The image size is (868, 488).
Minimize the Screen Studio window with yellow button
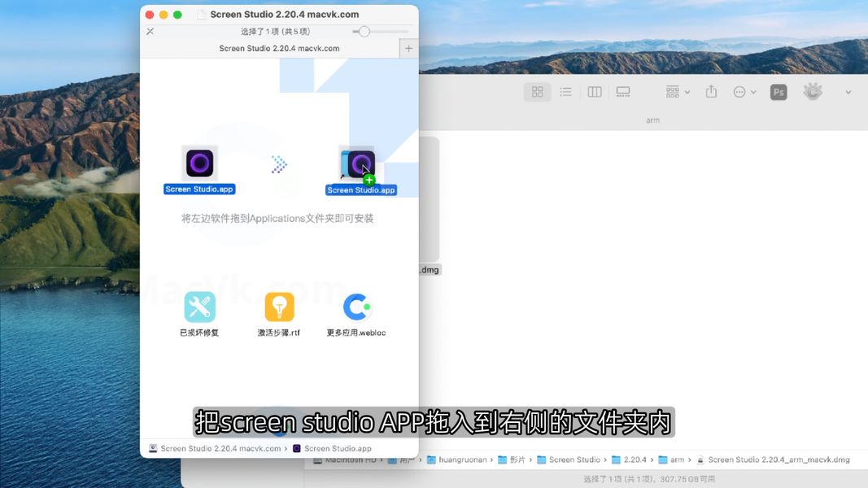pyautogui.click(x=164, y=15)
